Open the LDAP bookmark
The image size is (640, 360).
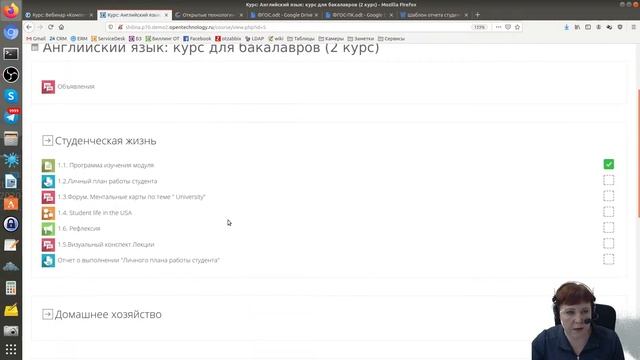point(255,39)
